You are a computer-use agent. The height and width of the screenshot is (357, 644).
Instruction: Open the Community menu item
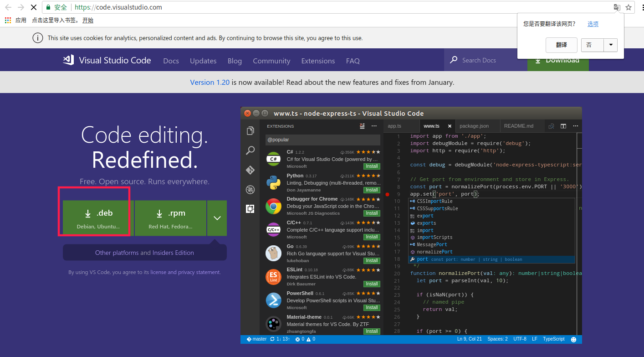coord(271,61)
